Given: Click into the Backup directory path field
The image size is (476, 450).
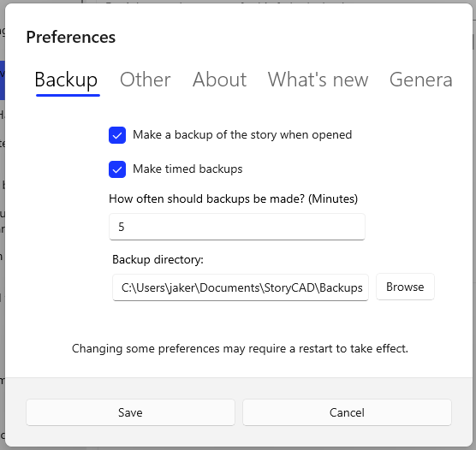Looking at the screenshot, I should click(x=241, y=287).
